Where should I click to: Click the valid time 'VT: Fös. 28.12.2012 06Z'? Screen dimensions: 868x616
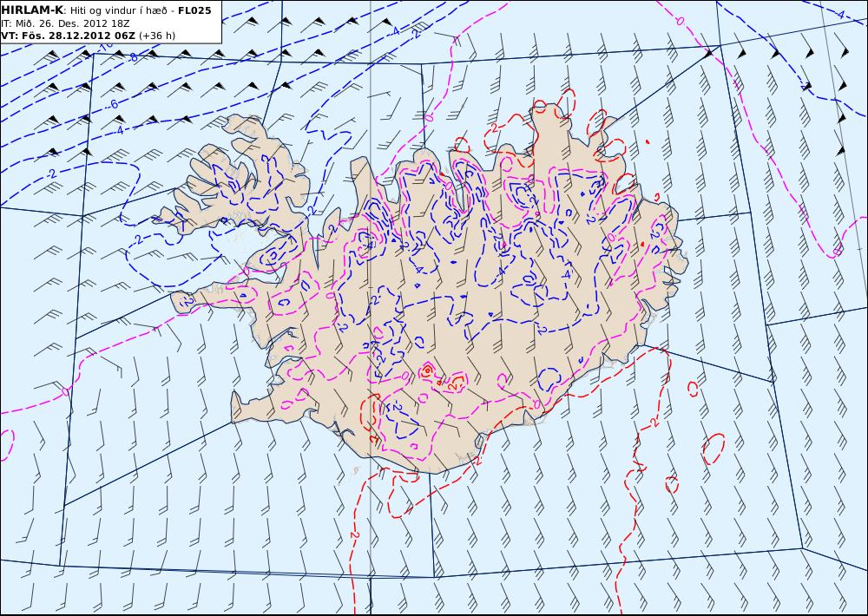pyautogui.click(x=68, y=36)
